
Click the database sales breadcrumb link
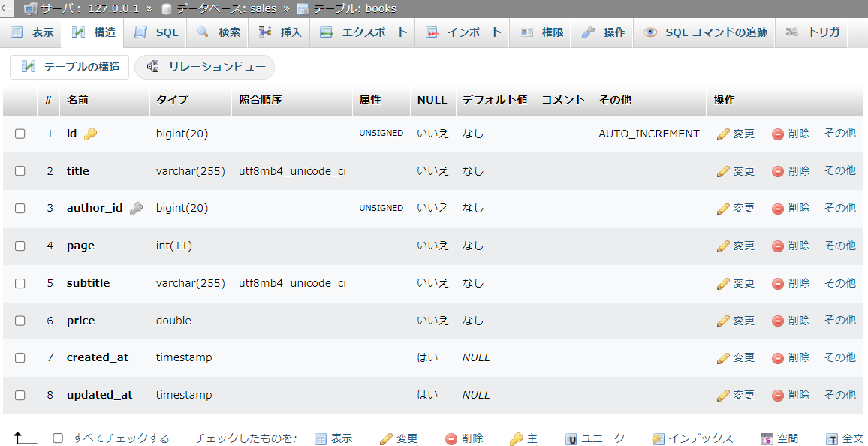227,8
